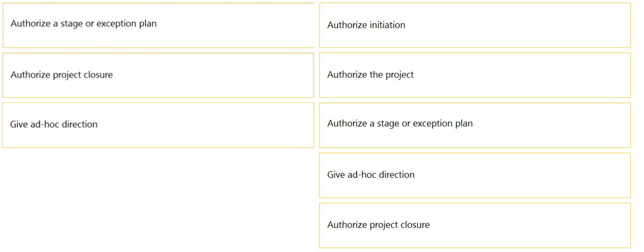Click the 'Authorize the project' box
The height and width of the screenshot is (252, 644).
pyautogui.click(x=475, y=75)
